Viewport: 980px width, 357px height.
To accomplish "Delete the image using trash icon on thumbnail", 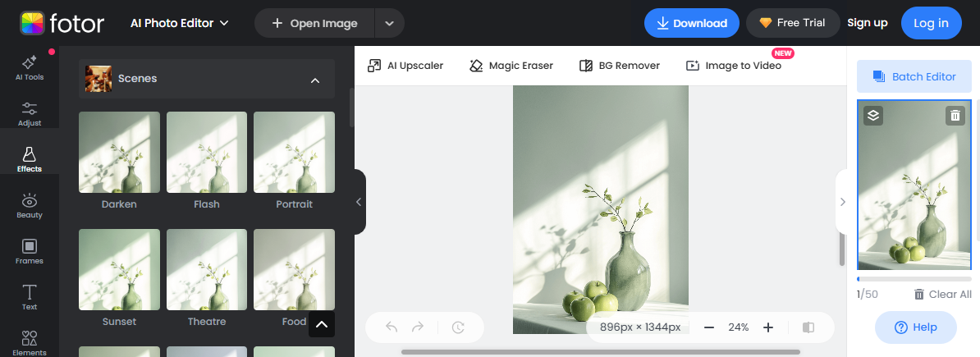I will tap(955, 116).
